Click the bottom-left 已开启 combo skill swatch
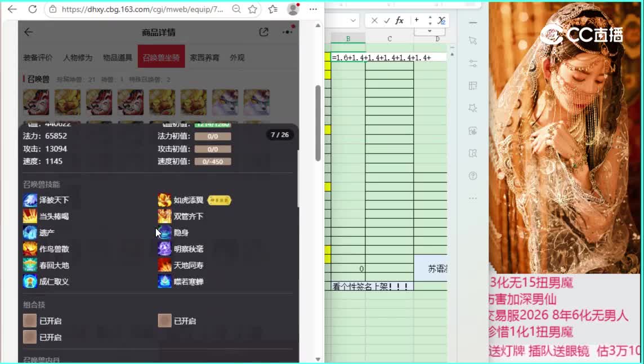Screen dimensions: 644x364 click(30, 338)
